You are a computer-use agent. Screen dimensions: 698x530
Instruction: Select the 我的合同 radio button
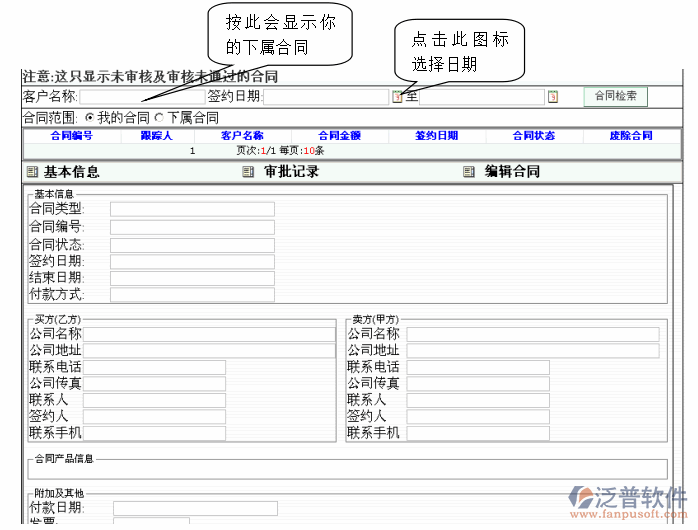[x=89, y=118]
